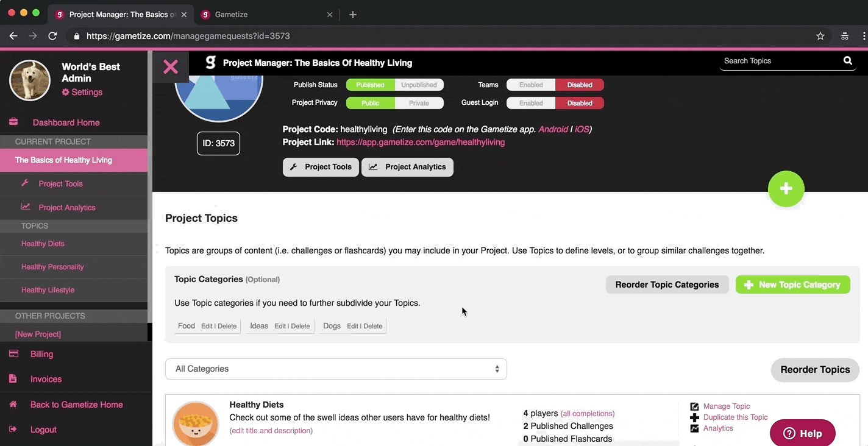
Task: Click the browser back arrow
Action: pos(13,36)
